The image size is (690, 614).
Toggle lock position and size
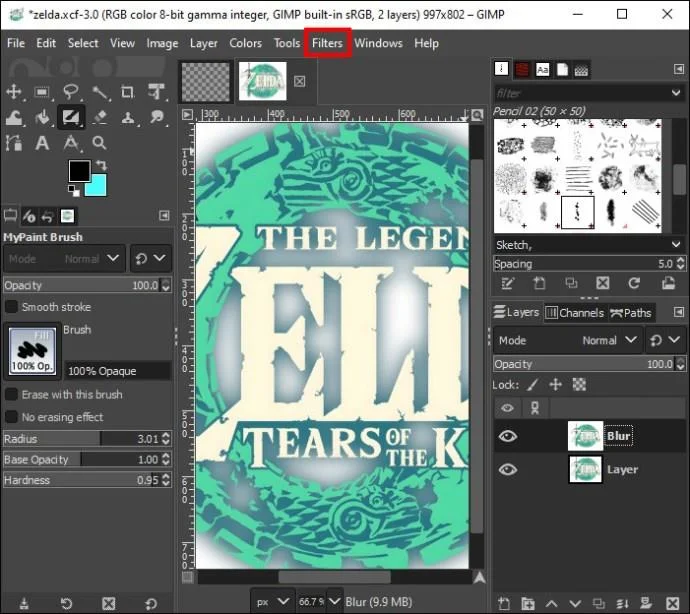click(555, 385)
